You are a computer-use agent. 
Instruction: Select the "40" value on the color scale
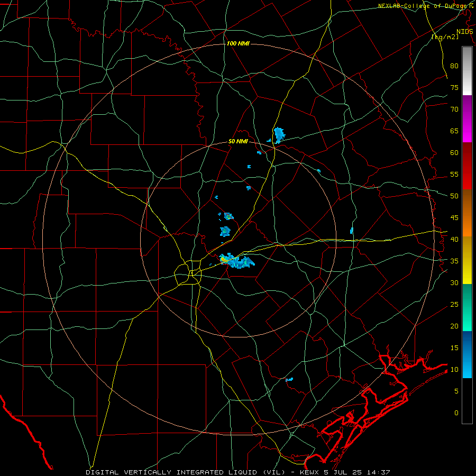coord(454,240)
